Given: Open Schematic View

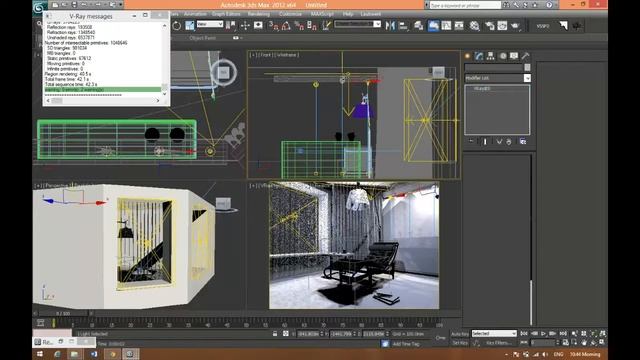Looking at the screenshot, I should [459, 25].
